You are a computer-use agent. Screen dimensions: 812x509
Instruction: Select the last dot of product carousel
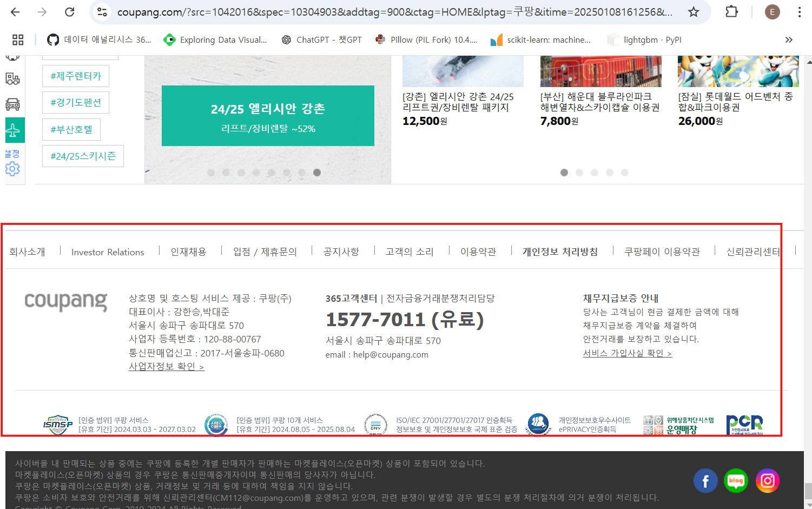coord(625,173)
